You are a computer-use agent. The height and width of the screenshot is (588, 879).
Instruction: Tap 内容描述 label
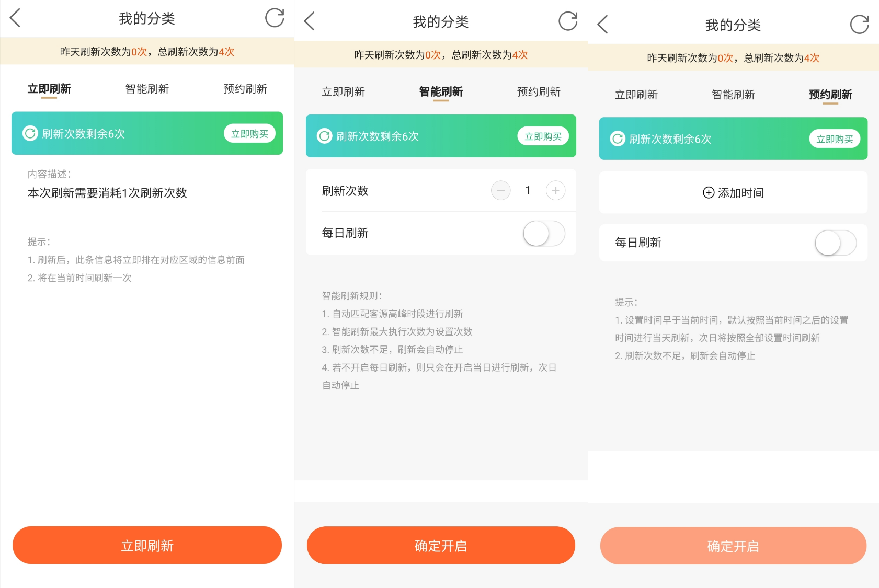pyautogui.click(x=49, y=174)
